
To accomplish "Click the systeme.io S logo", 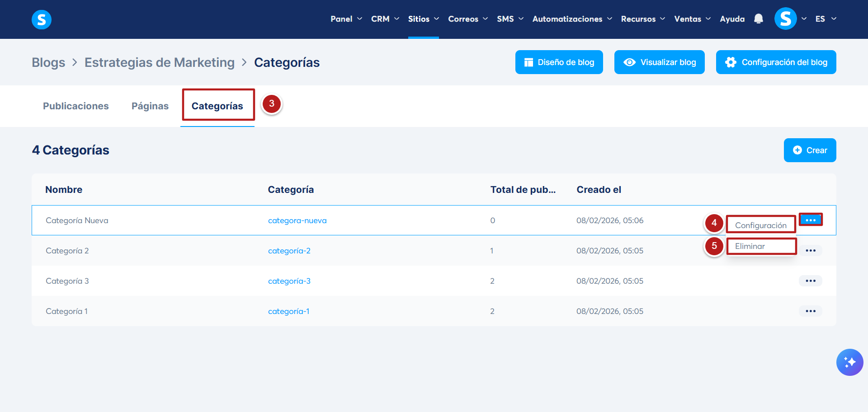I will coord(42,19).
